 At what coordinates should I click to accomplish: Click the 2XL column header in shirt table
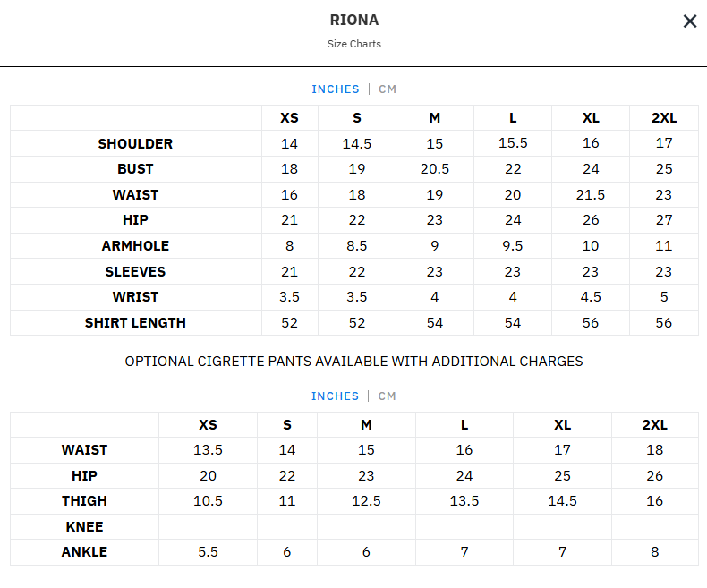tap(663, 118)
